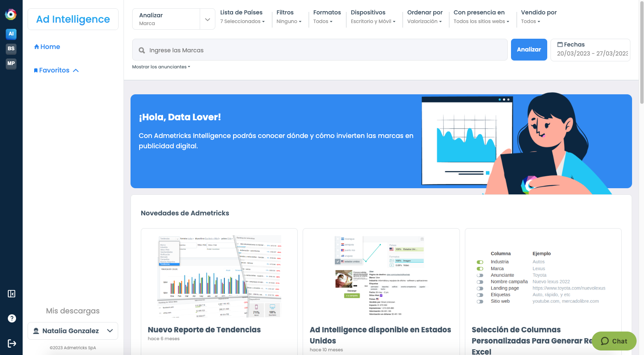Open the Analizar Marca dropdown
This screenshot has height=355, width=644.
tap(174, 19)
